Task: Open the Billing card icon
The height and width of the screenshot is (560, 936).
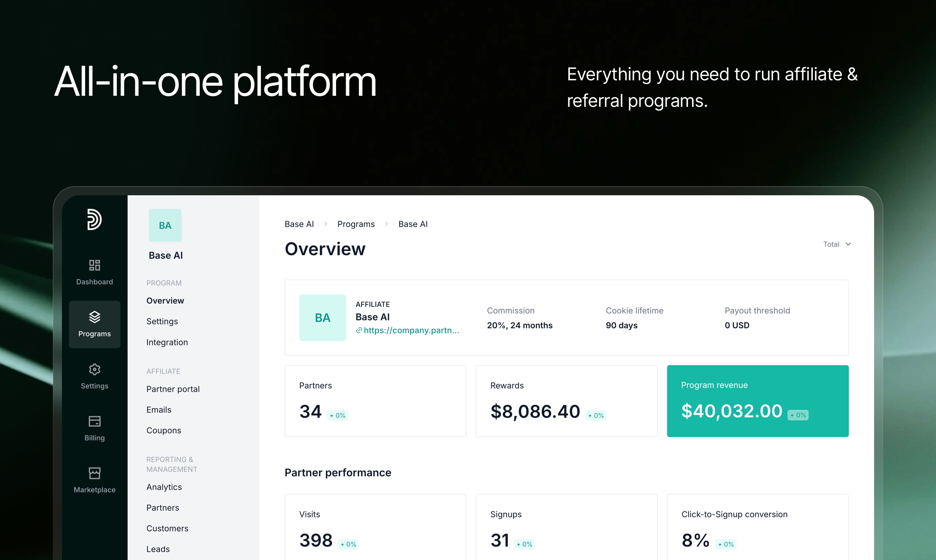Action: (x=94, y=421)
